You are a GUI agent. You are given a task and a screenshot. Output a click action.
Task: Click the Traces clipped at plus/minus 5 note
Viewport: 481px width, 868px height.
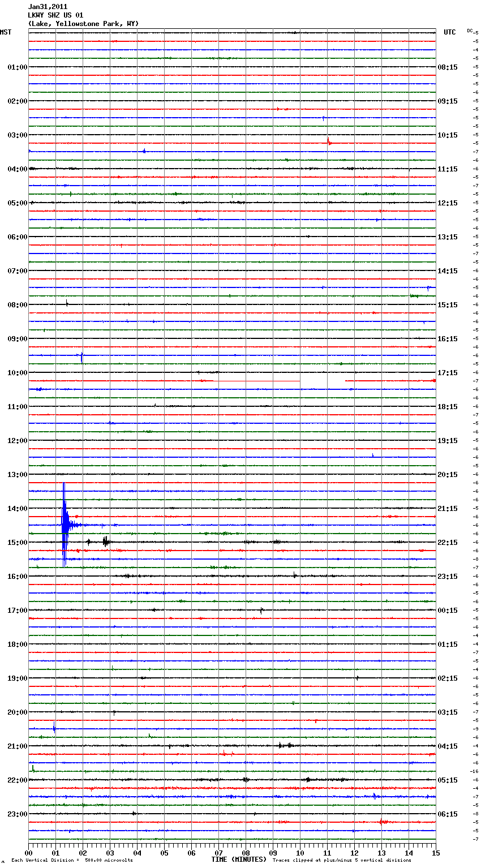(x=342, y=861)
